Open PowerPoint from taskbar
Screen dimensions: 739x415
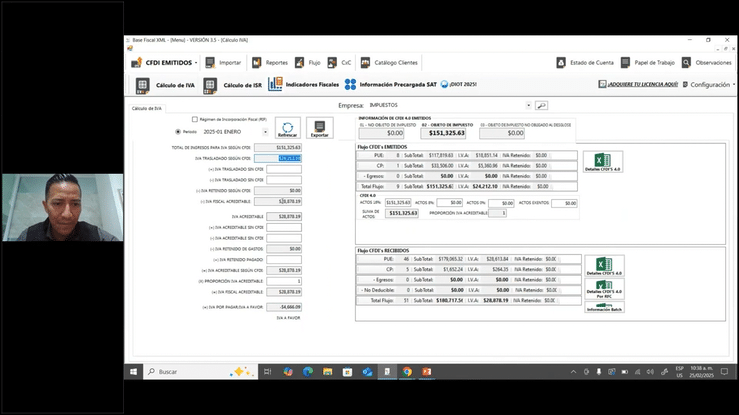427,372
